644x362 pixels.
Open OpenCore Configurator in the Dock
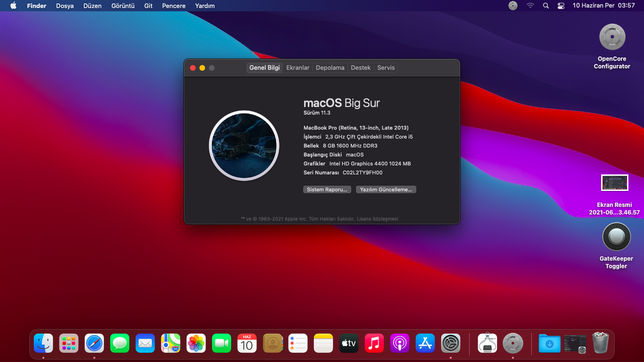point(513,343)
